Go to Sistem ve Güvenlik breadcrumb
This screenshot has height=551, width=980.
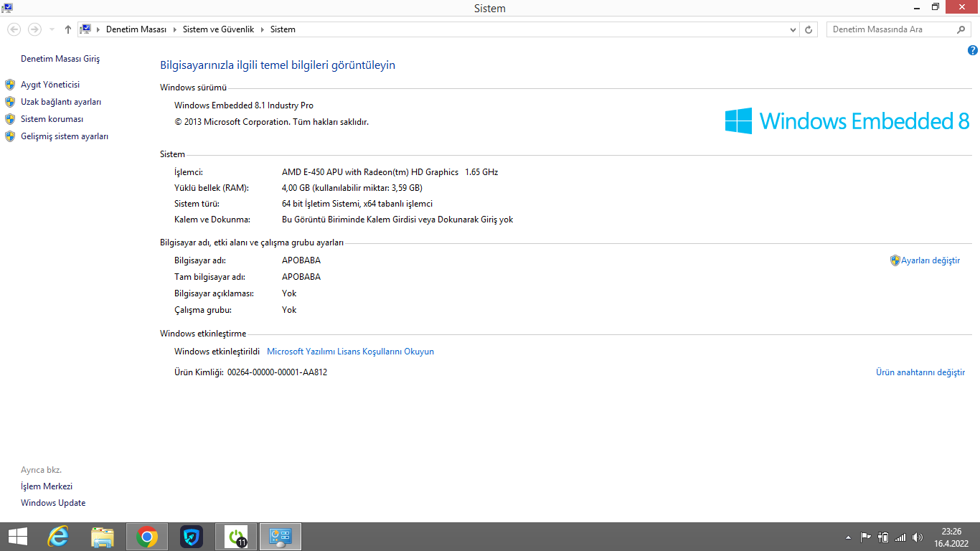[218, 29]
